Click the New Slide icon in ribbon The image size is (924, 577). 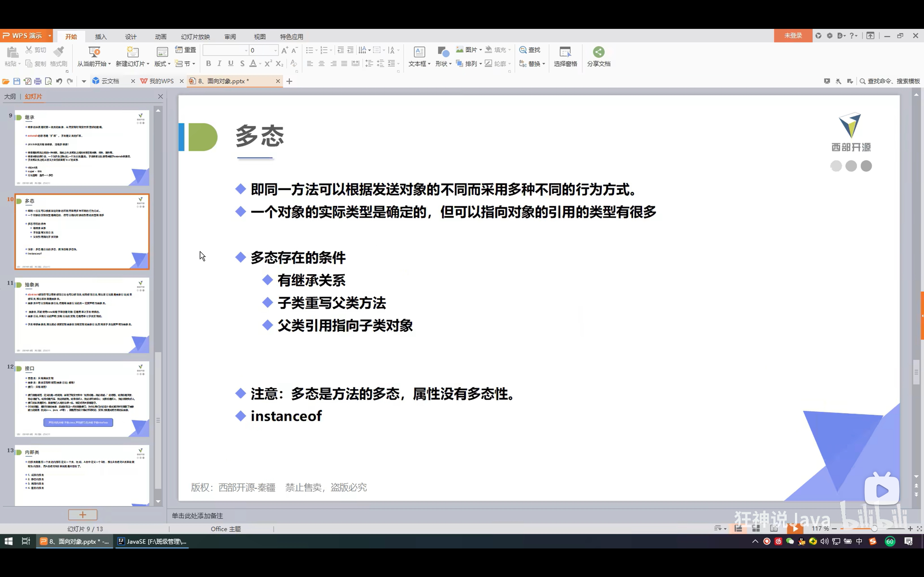click(132, 52)
